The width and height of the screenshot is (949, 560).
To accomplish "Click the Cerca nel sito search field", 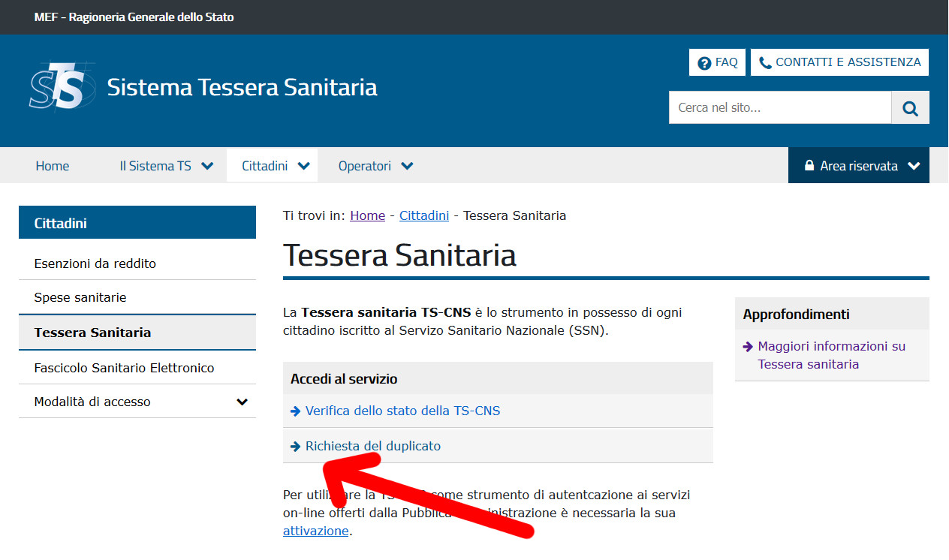I will point(779,108).
